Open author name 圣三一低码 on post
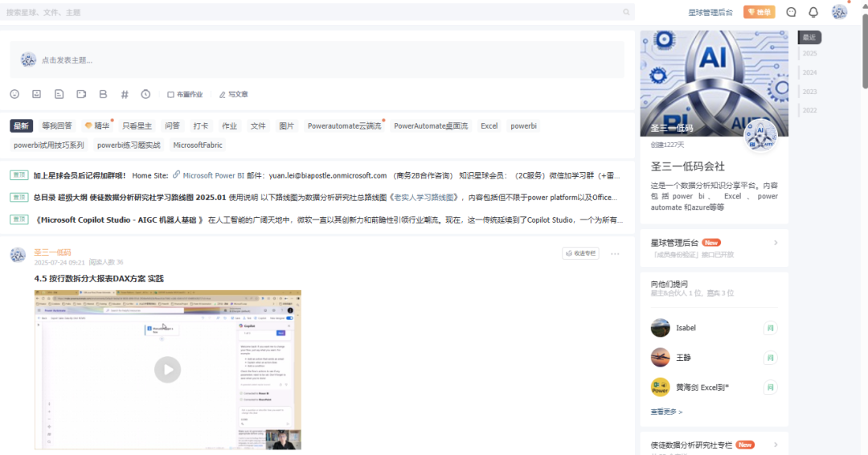This screenshot has width=868, height=455. (x=52, y=252)
